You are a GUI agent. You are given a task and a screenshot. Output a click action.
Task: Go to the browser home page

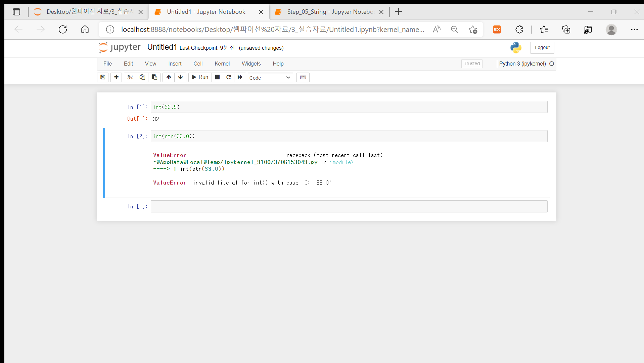click(85, 30)
